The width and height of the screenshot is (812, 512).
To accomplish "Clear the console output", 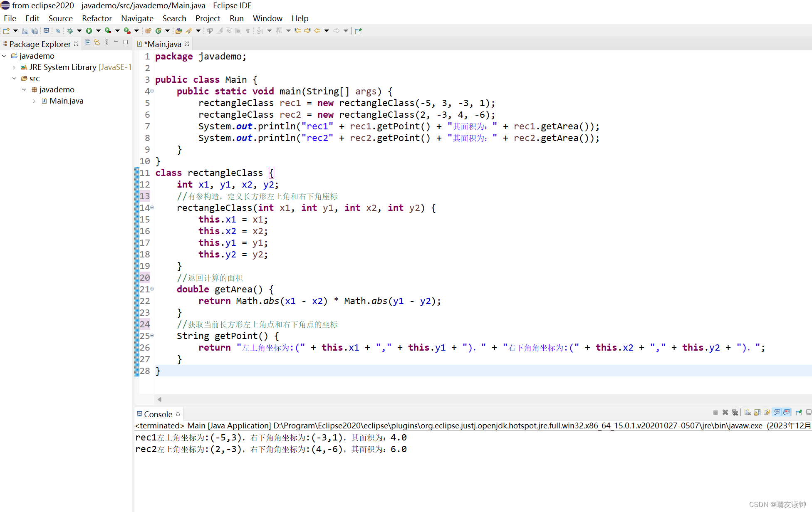I will click(x=748, y=412).
